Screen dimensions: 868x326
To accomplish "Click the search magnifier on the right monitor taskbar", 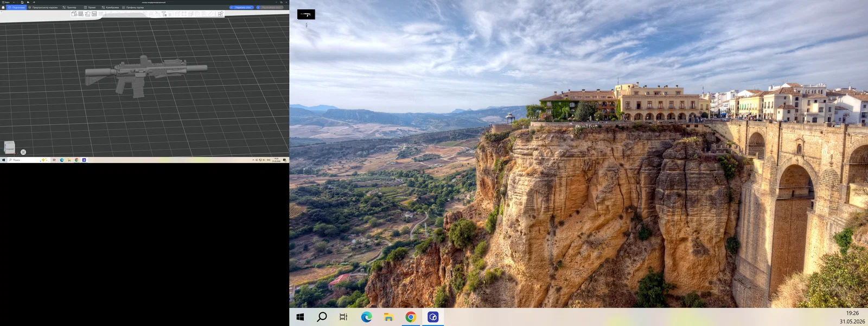I will click(x=322, y=317).
